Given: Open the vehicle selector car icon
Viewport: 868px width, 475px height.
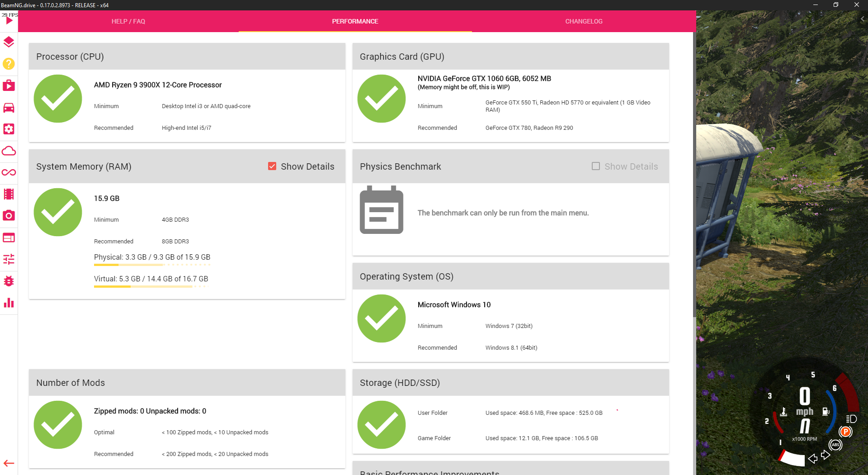Looking at the screenshot, I should (x=9, y=107).
